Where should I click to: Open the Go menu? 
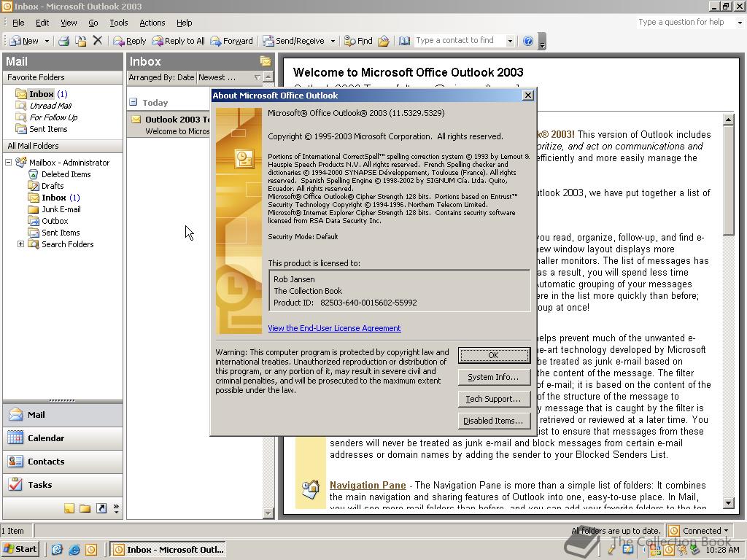tap(93, 23)
